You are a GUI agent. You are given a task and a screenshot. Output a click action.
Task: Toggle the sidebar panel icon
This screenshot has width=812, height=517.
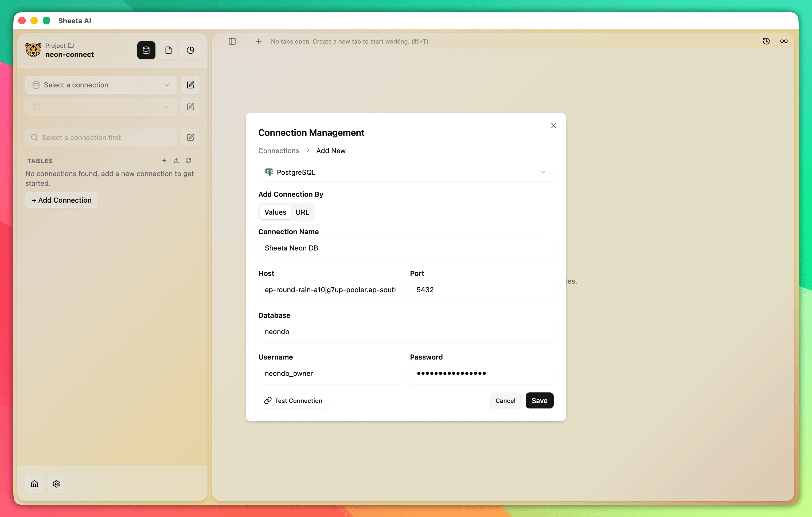(232, 41)
